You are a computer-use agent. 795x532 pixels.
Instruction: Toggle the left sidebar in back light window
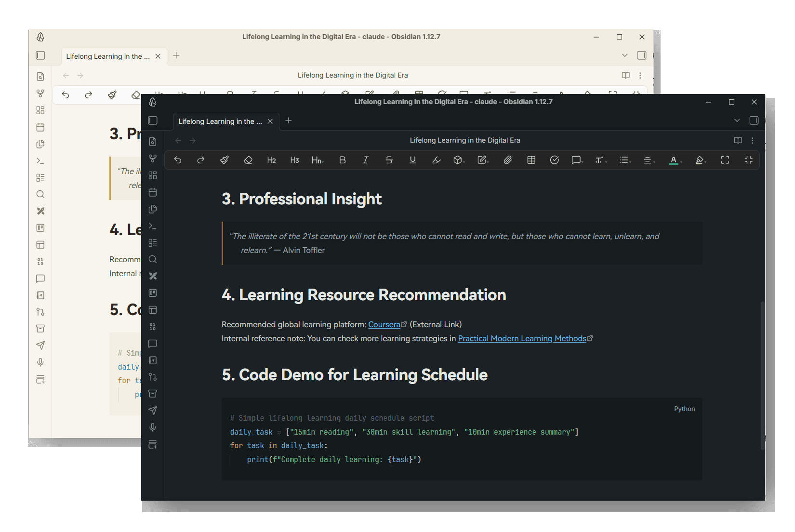(x=40, y=55)
